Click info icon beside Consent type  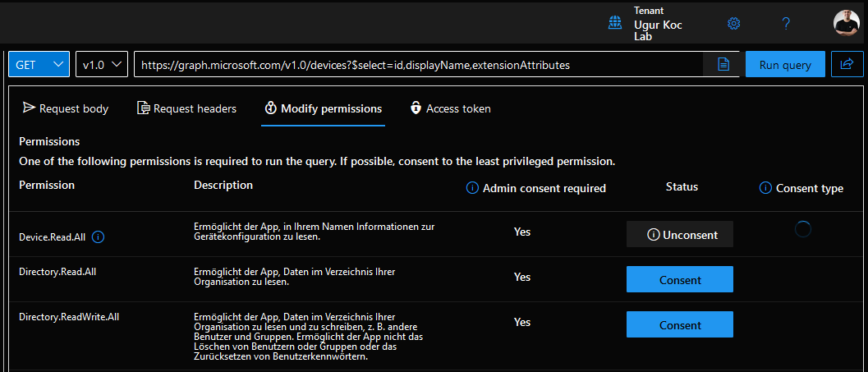[766, 188]
